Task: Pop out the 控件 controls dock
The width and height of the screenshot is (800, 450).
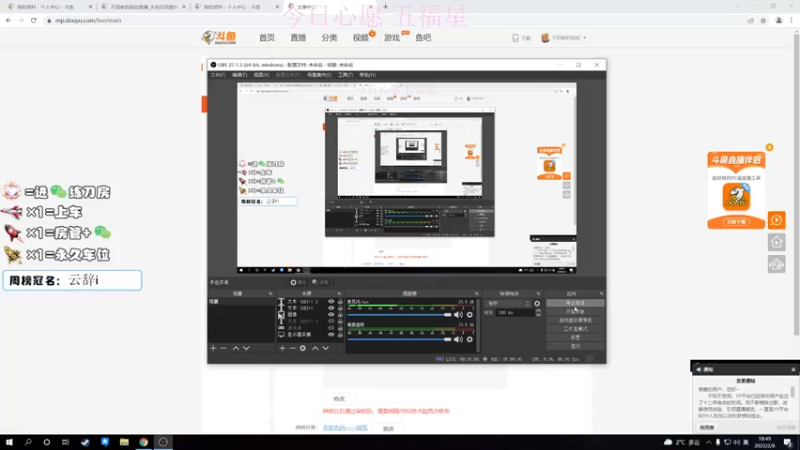Action: (x=602, y=294)
